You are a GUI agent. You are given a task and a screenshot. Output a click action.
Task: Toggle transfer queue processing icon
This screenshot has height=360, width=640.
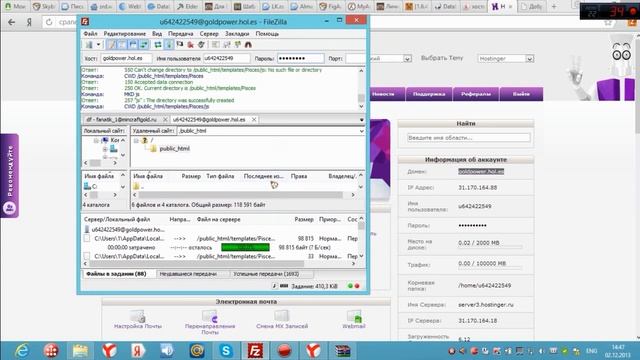(x=169, y=44)
